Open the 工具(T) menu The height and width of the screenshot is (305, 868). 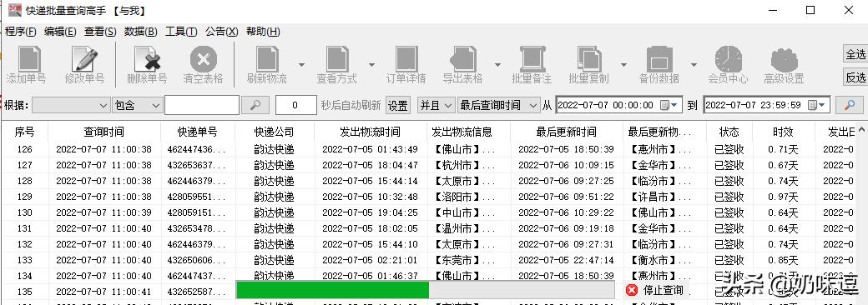tap(181, 32)
